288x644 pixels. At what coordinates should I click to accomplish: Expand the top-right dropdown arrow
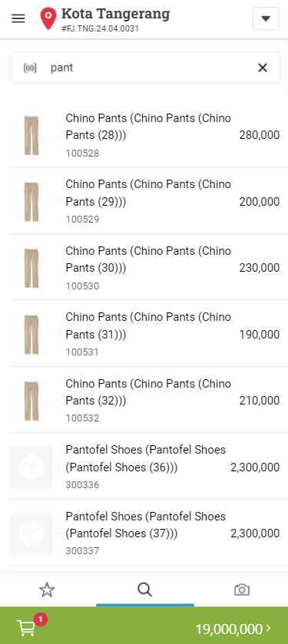click(266, 18)
